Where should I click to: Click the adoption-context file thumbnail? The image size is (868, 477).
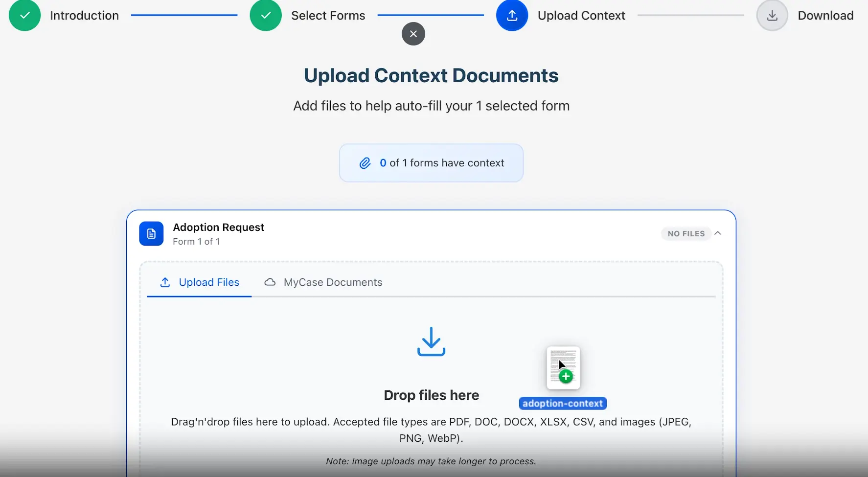tap(563, 368)
